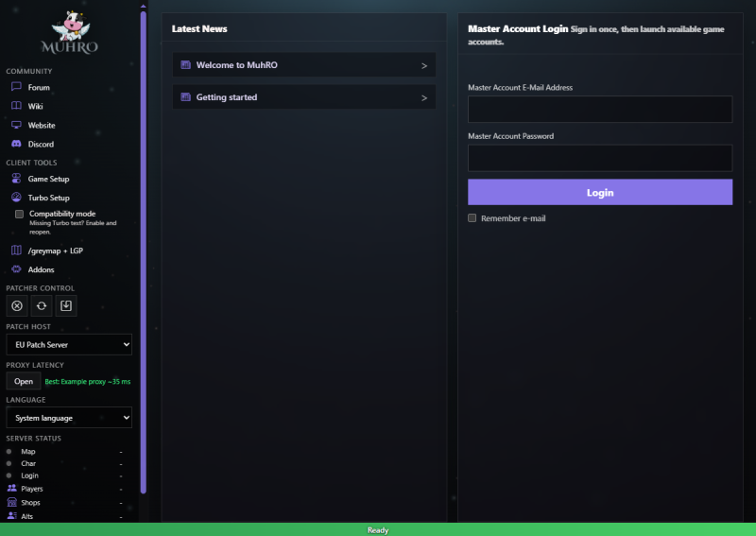Click the Wiki book icon

[16, 106]
